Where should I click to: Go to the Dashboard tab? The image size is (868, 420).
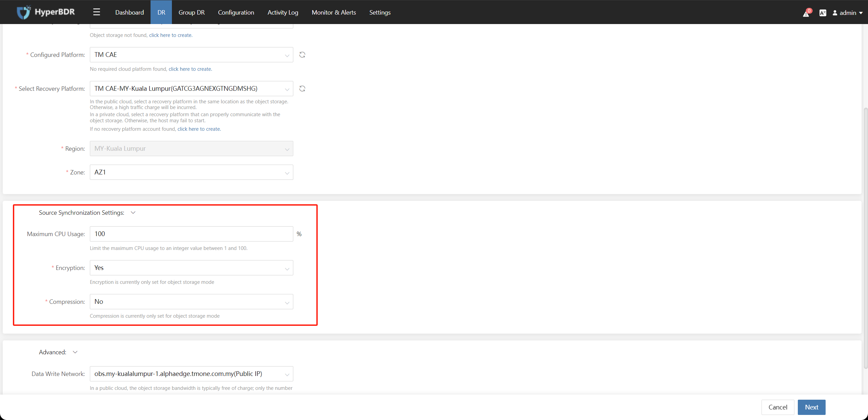click(x=130, y=12)
